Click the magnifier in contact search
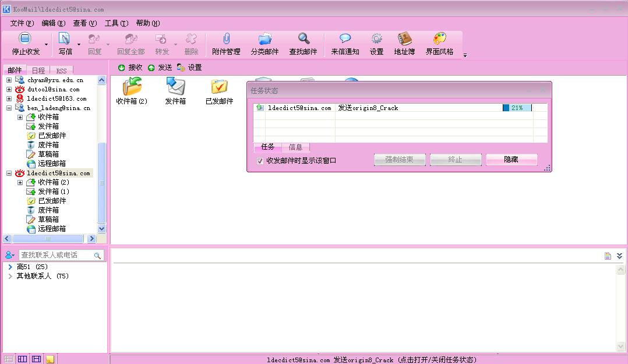The image size is (628, 364). click(x=97, y=256)
